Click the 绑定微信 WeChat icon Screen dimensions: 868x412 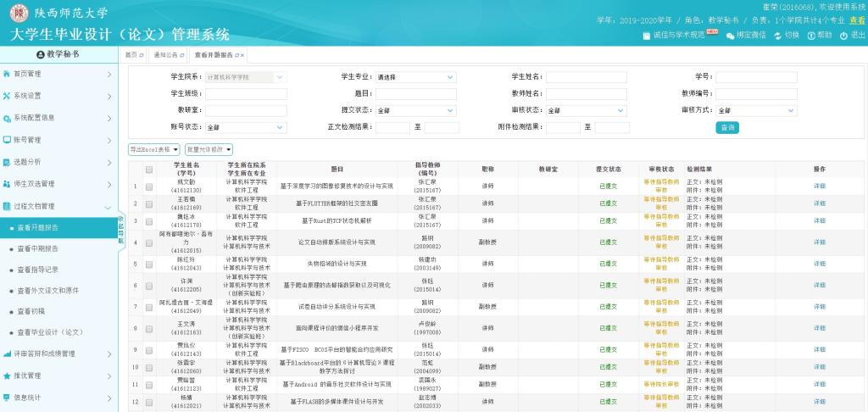[x=729, y=36]
